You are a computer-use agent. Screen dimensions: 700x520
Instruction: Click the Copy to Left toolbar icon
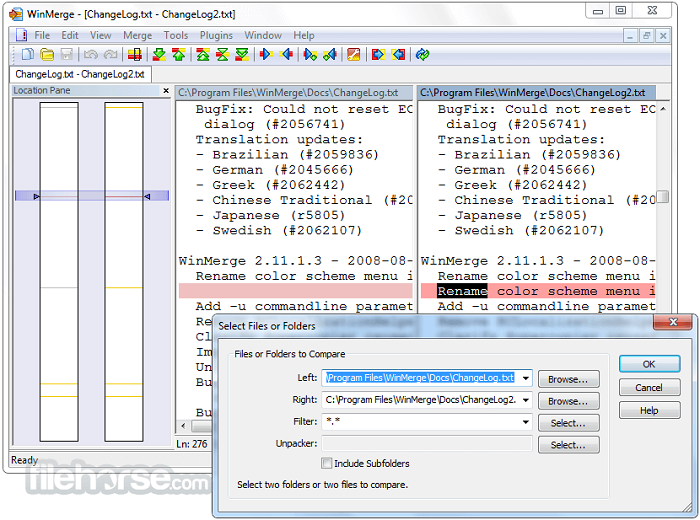pos(286,54)
